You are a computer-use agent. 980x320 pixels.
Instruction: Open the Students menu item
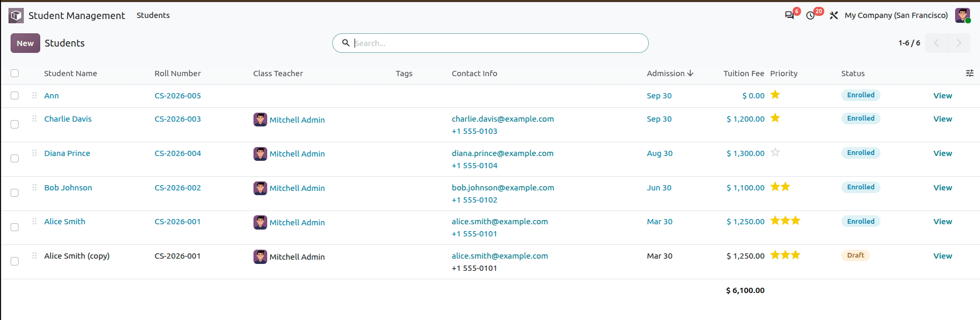point(153,15)
